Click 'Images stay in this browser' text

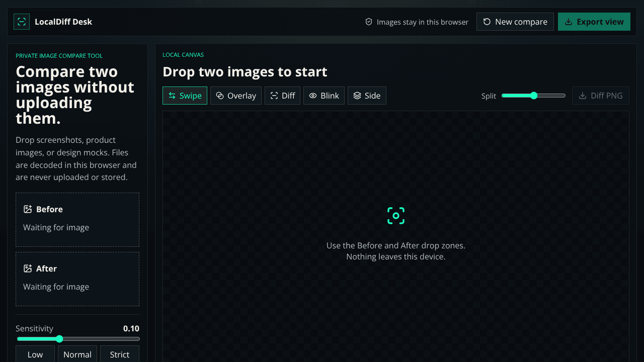pyautogui.click(x=423, y=22)
